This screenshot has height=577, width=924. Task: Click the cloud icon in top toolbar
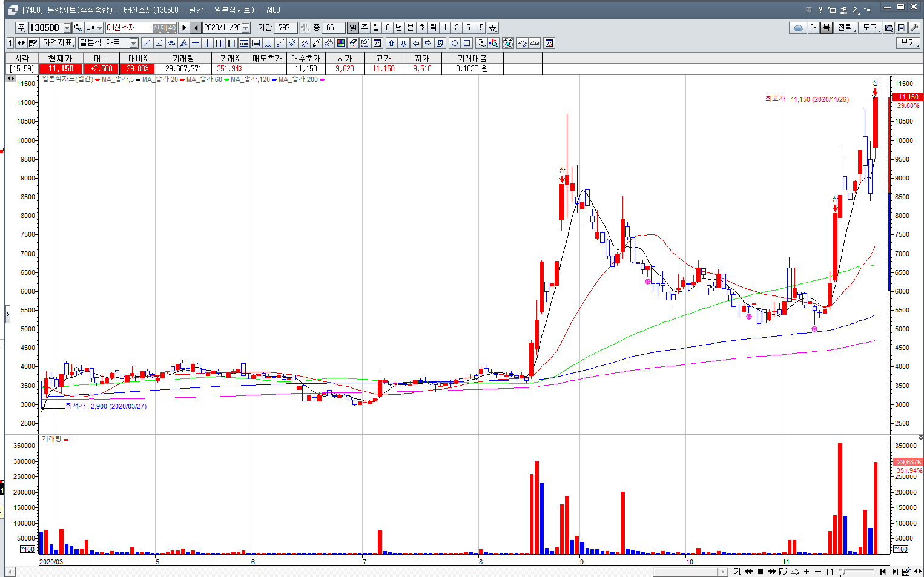pyautogui.click(x=798, y=28)
